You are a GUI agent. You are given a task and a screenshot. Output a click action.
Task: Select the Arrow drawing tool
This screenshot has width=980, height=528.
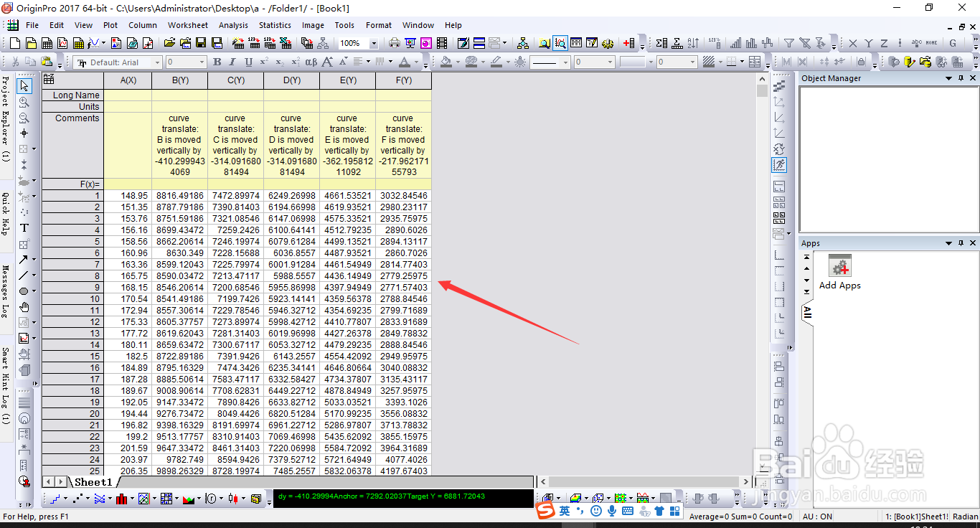pyautogui.click(x=24, y=259)
